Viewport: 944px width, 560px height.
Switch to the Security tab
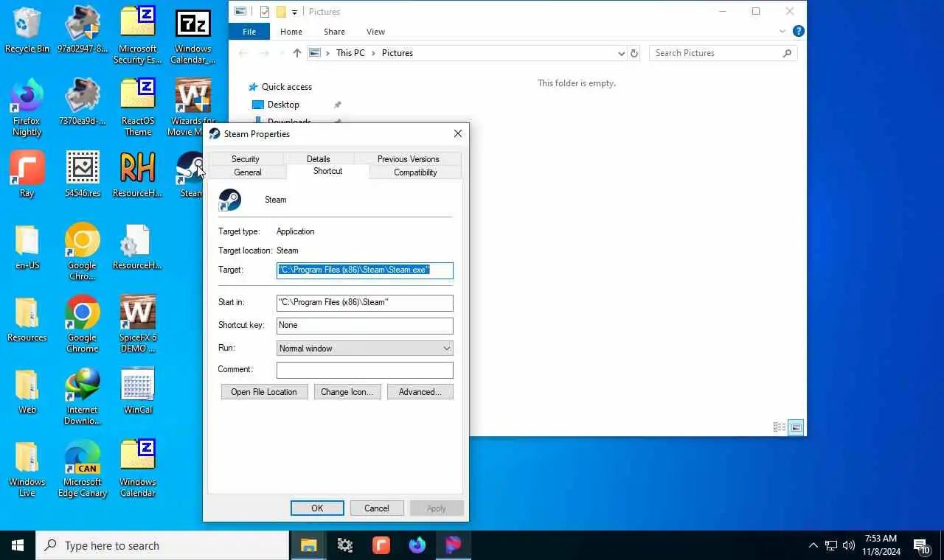click(x=246, y=158)
